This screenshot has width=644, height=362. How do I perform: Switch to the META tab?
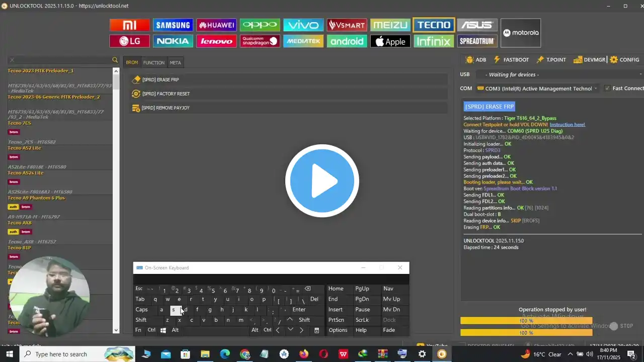coord(175,62)
